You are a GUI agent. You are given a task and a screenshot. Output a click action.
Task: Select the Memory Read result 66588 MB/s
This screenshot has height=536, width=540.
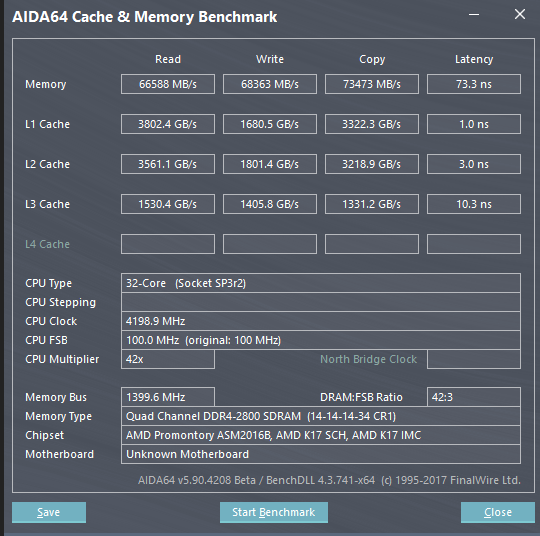pyautogui.click(x=168, y=84)
